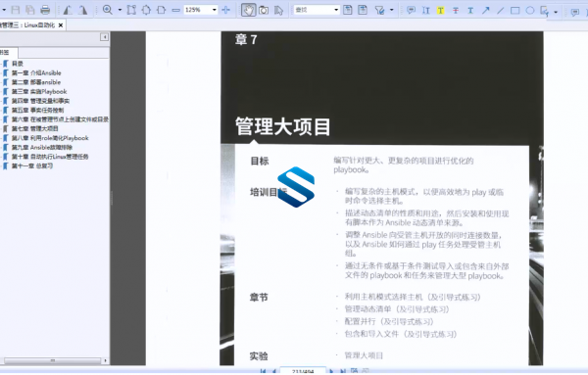
Task: Open the search box dropdown arrow
Action: (x=336, y=10)
